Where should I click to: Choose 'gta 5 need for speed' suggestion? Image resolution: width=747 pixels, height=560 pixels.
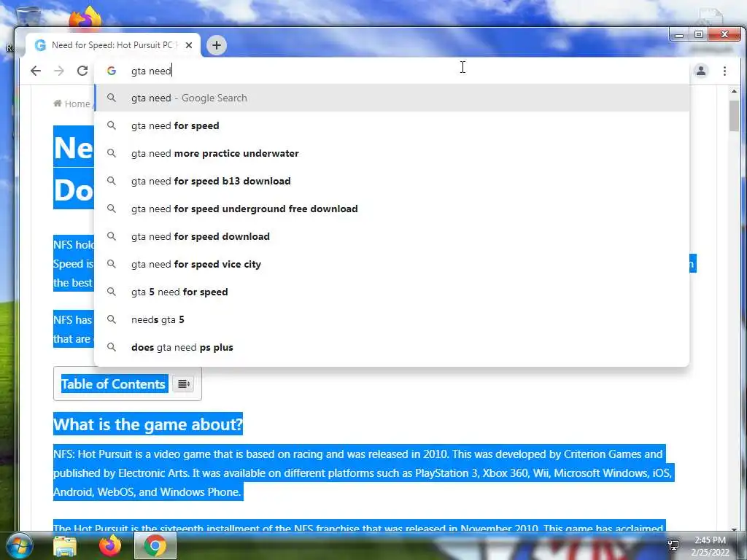pos(392,292)
